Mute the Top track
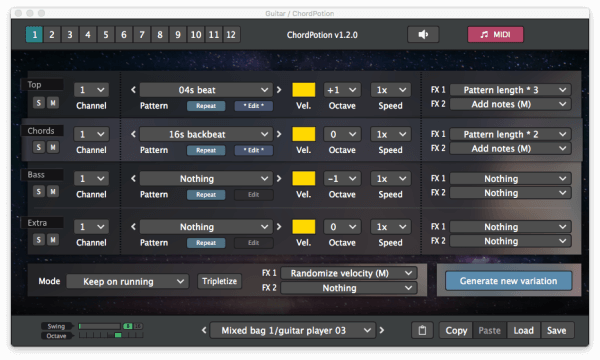Viewport: 600px width, 360px height. click(53, 103)
